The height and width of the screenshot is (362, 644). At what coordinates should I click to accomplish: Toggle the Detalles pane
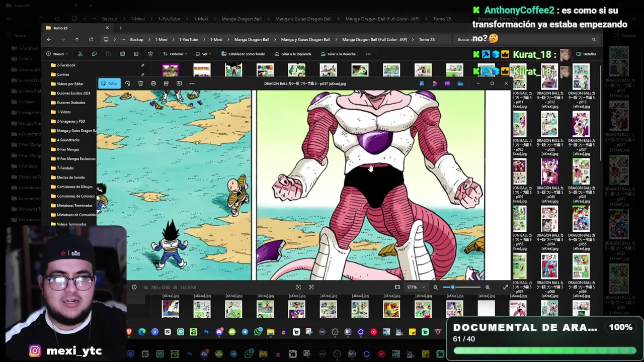pyautogui.click(x=586, y=54)
